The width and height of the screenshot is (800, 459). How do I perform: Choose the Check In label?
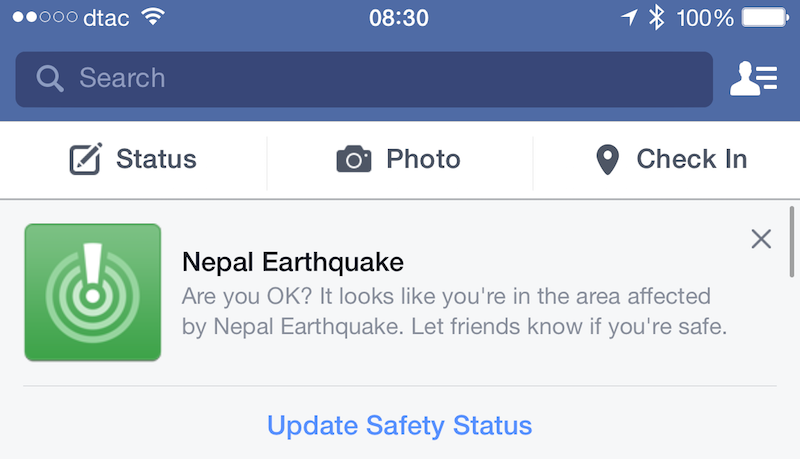pos(691,159)
